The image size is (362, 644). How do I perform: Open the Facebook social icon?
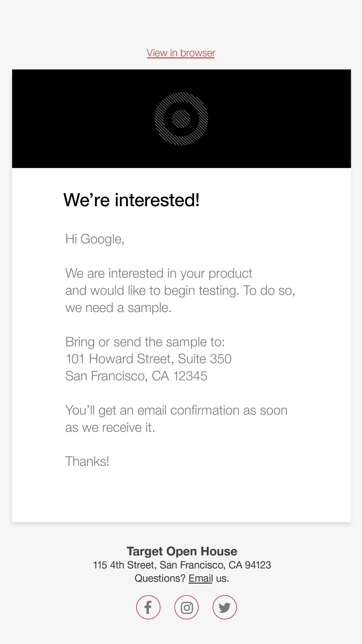tap(148, 607)
